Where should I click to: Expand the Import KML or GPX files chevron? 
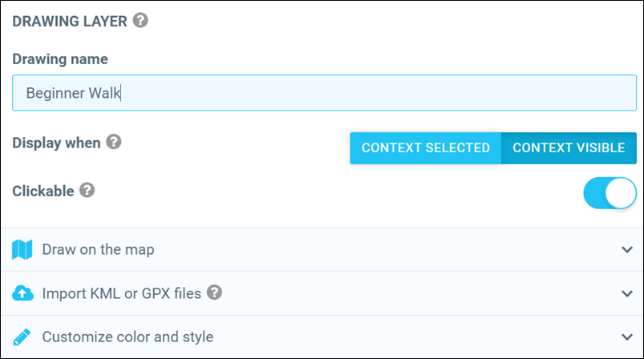pyautogui.click(x=627, y=293)
